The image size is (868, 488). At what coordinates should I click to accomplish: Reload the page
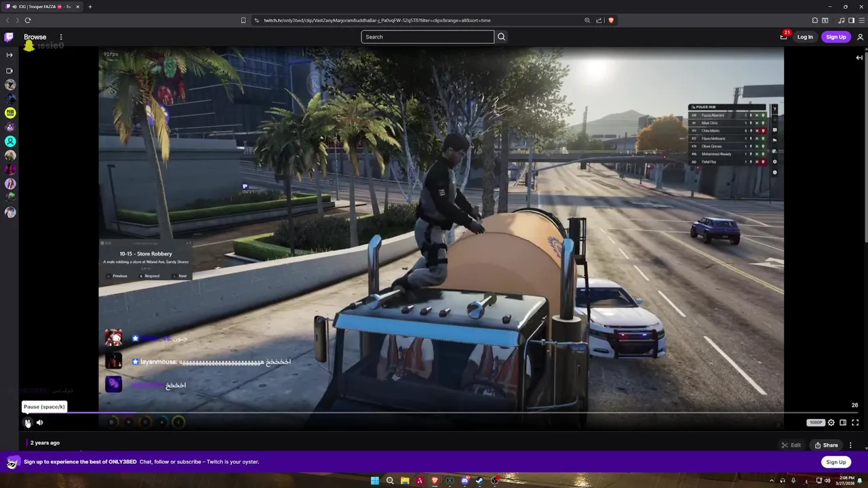(x=28, y=20)
